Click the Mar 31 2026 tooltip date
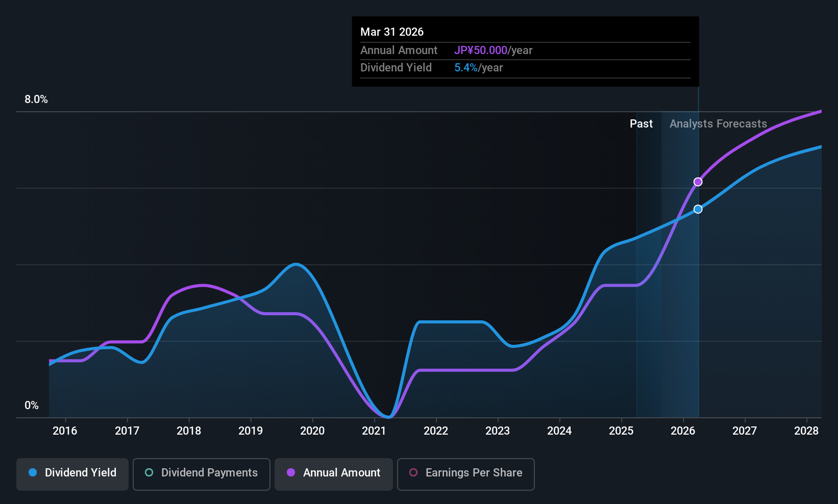Viewport: 838px width, 504px height. (x=392, y=32)
